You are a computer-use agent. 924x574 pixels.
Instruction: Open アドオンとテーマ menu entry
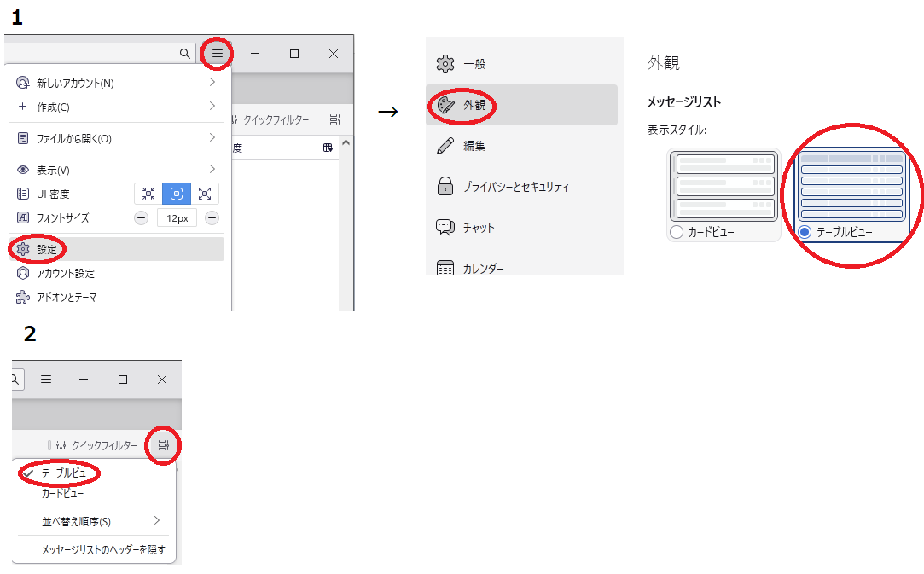click(x=66, y=298)
